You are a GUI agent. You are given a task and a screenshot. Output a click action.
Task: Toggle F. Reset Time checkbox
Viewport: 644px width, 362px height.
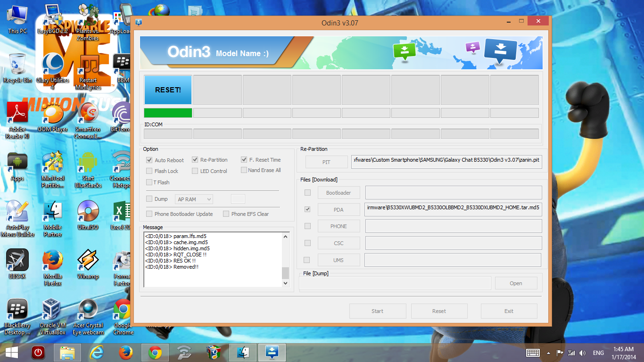[244, 160]
